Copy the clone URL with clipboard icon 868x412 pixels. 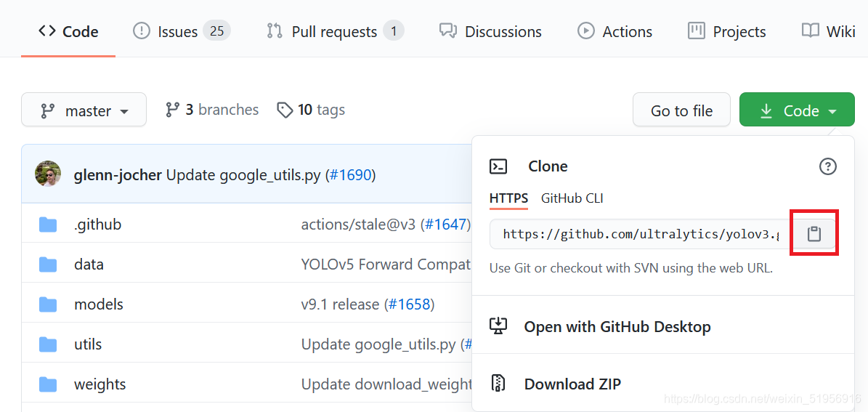(x=814, y=234)
